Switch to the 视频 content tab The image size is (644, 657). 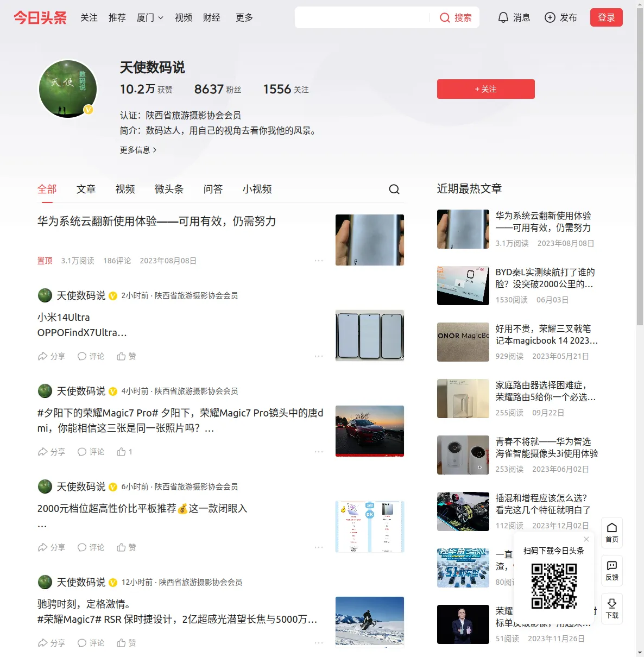click(x=125, y=189)
